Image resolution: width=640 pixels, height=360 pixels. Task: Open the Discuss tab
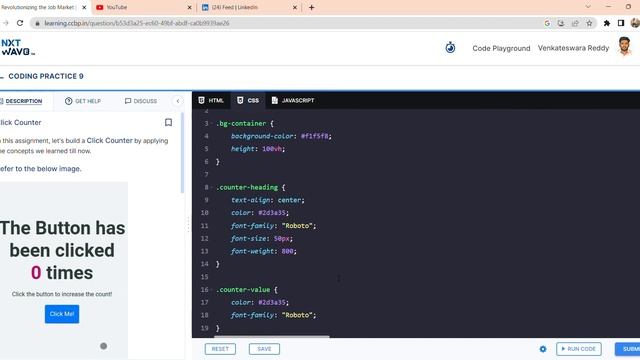point(141,101)
